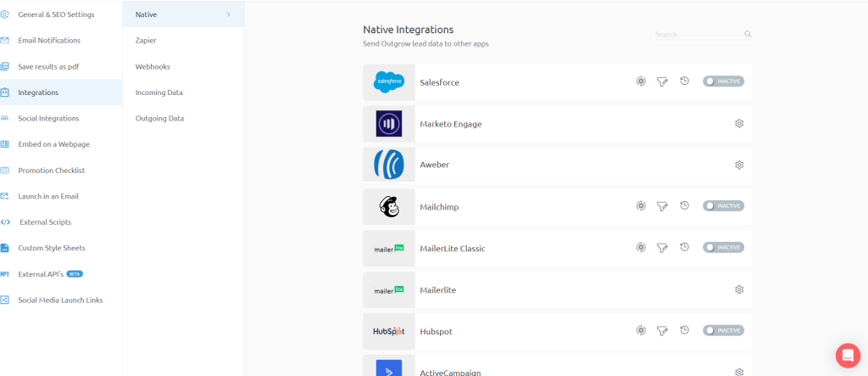Image resolution: width=868 pixels, height=376 pixels.
Task: Open Hubspot filter icon
Action: [662, 330]
